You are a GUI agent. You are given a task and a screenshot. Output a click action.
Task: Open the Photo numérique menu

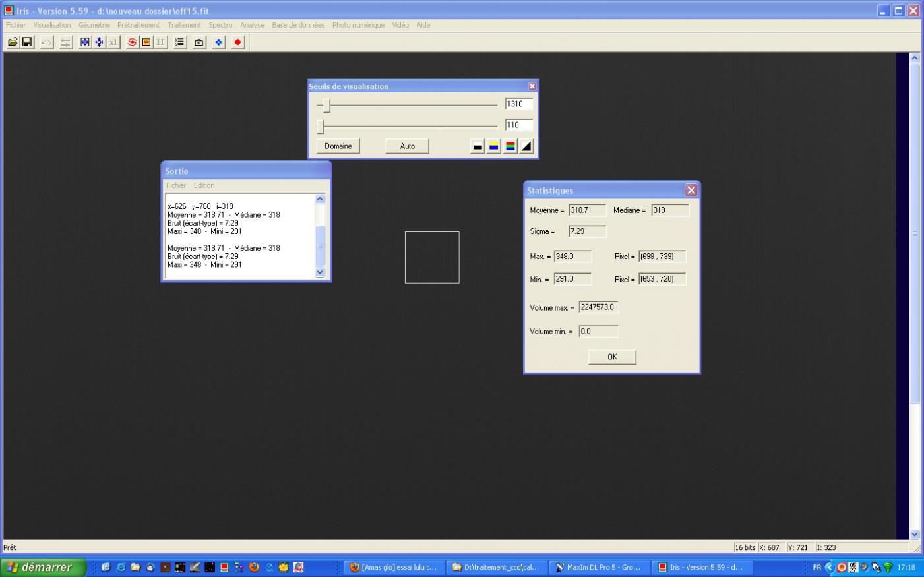[x=358, y=25]
